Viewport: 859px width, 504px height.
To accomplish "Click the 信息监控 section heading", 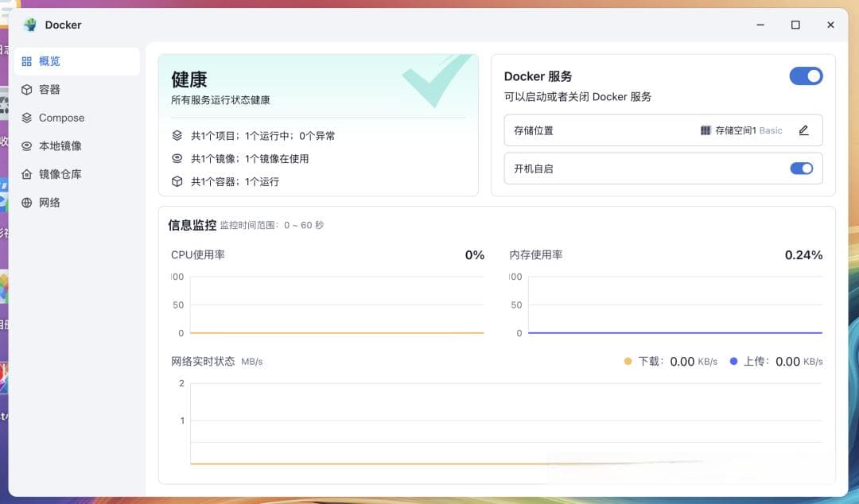I will pyautogui.click(x=192, y=225).
